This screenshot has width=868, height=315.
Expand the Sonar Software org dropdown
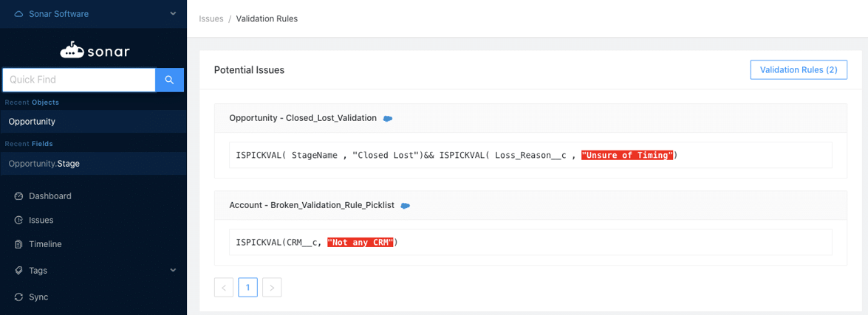174,14
